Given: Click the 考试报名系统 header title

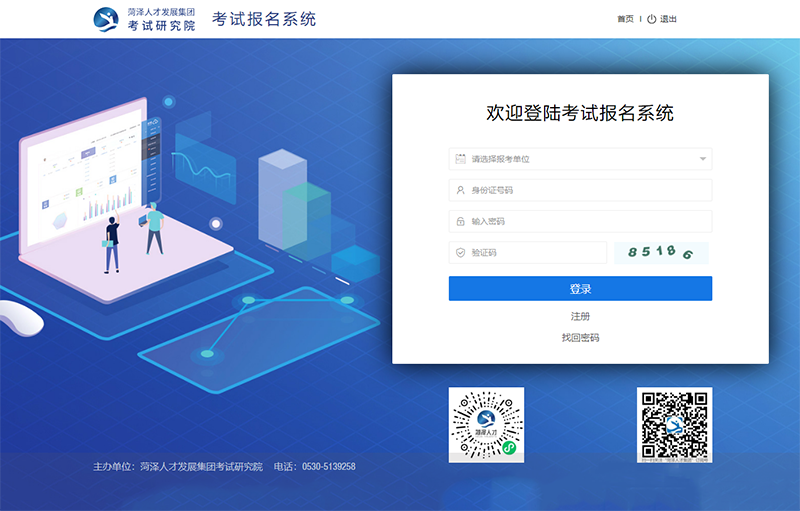Looking at the screenshot, I should (x=264, y=19).
